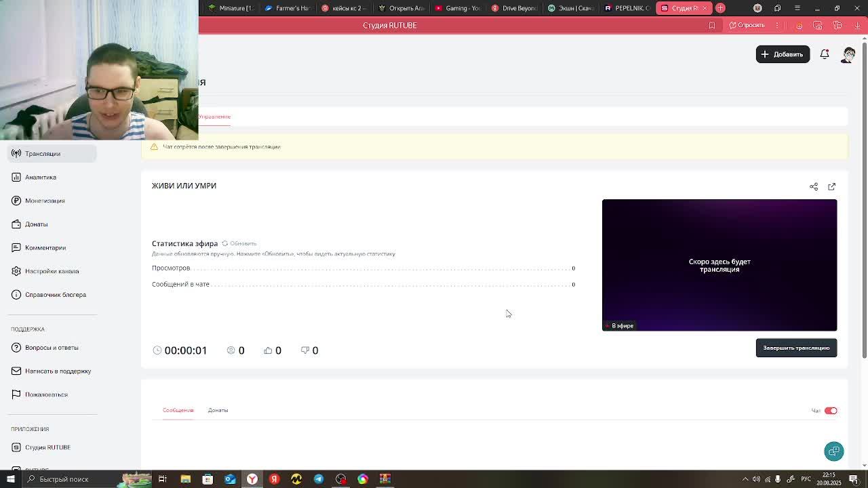
Task: Open the Трансляции section in the sidebar
Action: [52, 153]
